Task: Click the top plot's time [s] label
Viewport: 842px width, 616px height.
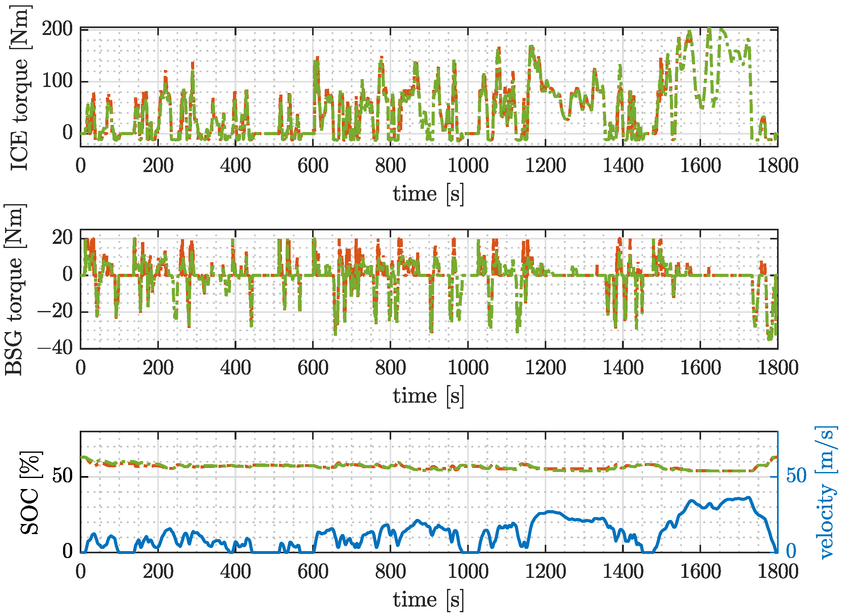Action: click(428, 194)
